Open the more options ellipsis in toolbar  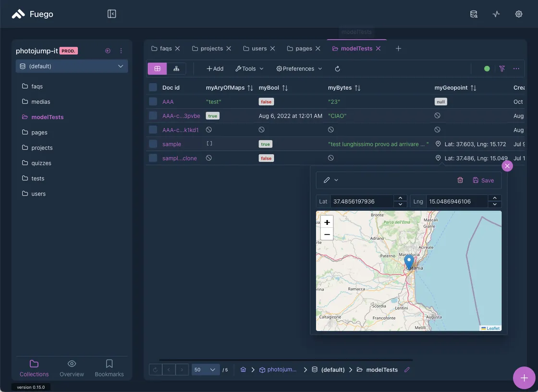pyautogui.click(x=516, y=69)
